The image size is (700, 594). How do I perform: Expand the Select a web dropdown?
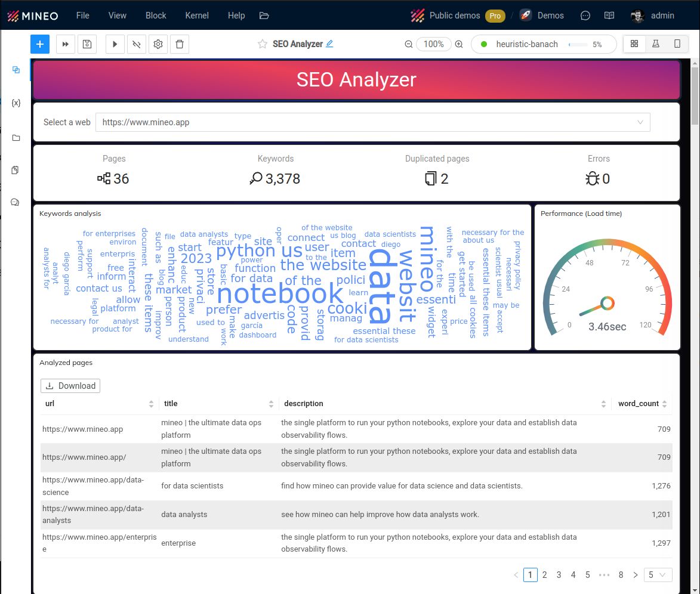pos(373,122)
